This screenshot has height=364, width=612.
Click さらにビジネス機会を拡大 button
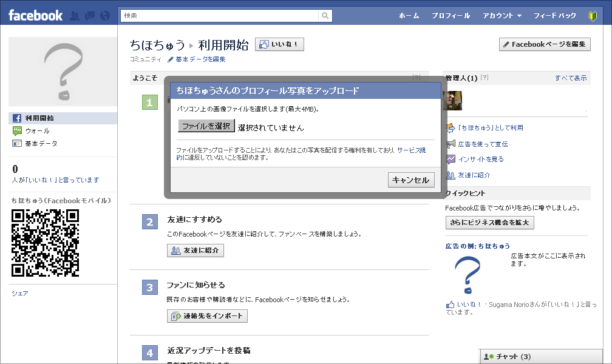pyautogui.click(x=490, y=223)
